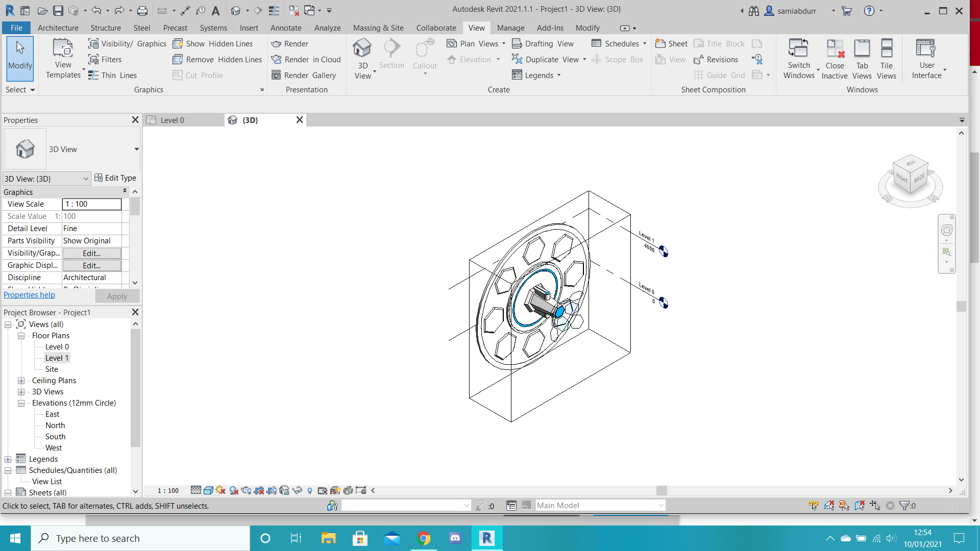Click the Section view tool
980x551 pixels.
[391, 55]
